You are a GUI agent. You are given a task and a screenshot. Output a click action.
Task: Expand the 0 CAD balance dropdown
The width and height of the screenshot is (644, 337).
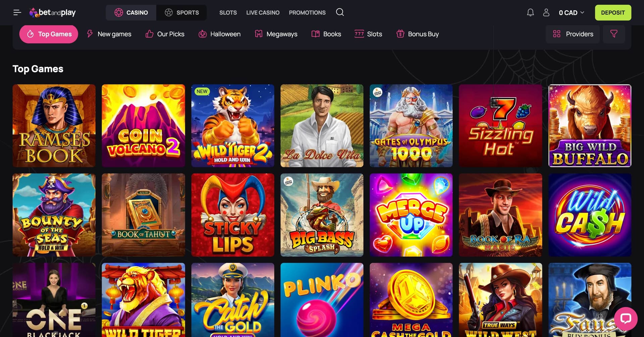point(572,13)
